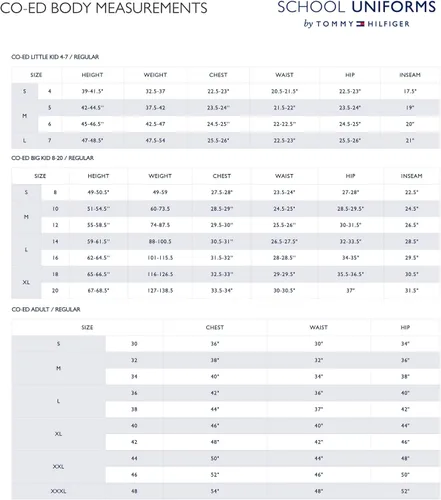Click the Waist header in Adult table
441x500 pixels.
pos(318,327)
